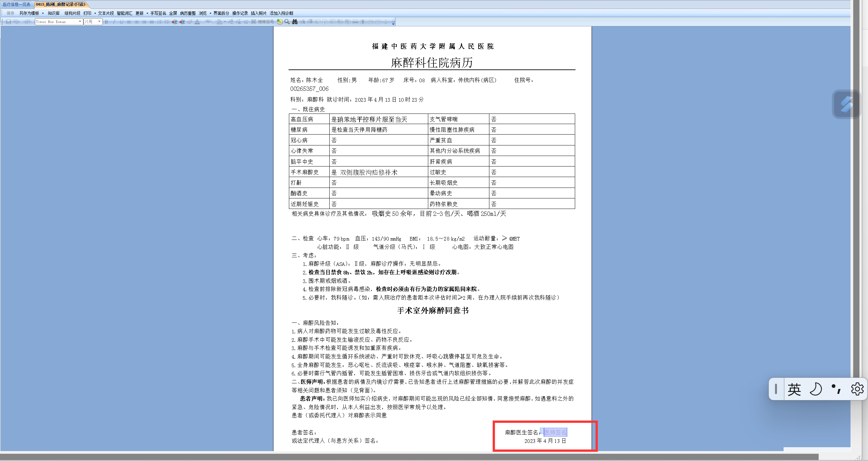
Task: Open the 知识库 menu item
Action: coord(54,13)
